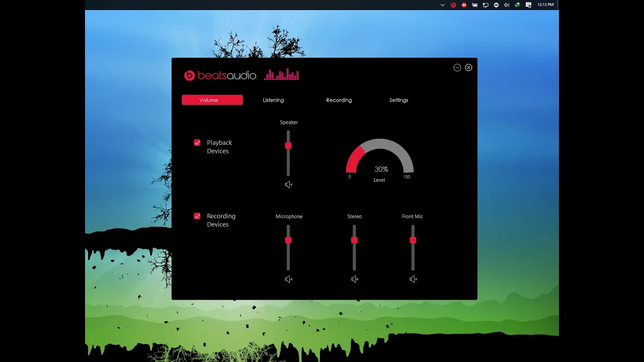Click the colorful download manager tray icon
Image resolution: width=644 pixels, height=362 pixels.
517,5
